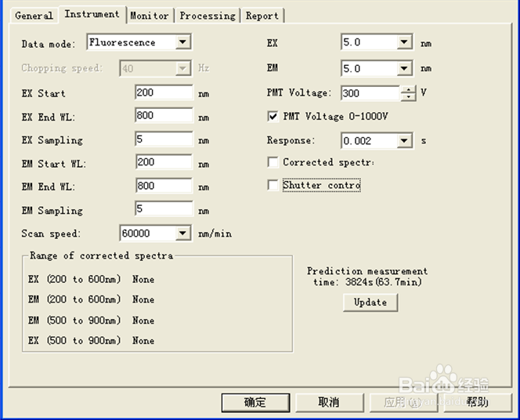Decrease PMT Voltage with down arrow

pos(408,97)
